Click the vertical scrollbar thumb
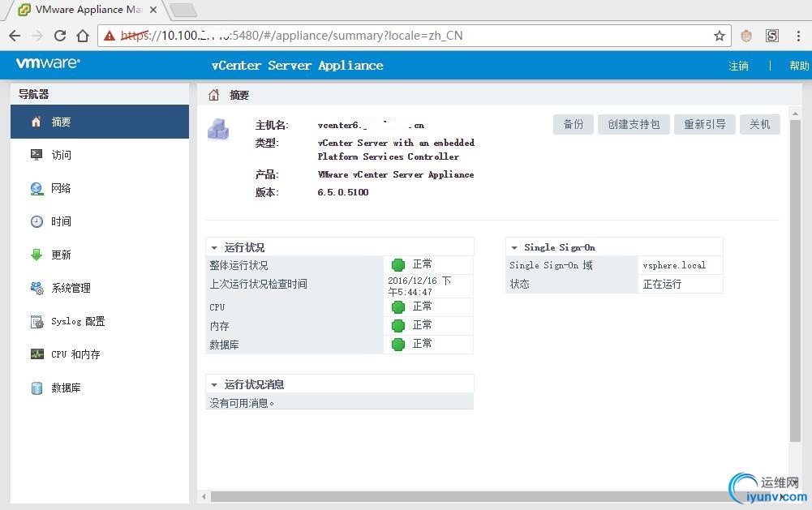812x510 pixels. coord(796,281)
